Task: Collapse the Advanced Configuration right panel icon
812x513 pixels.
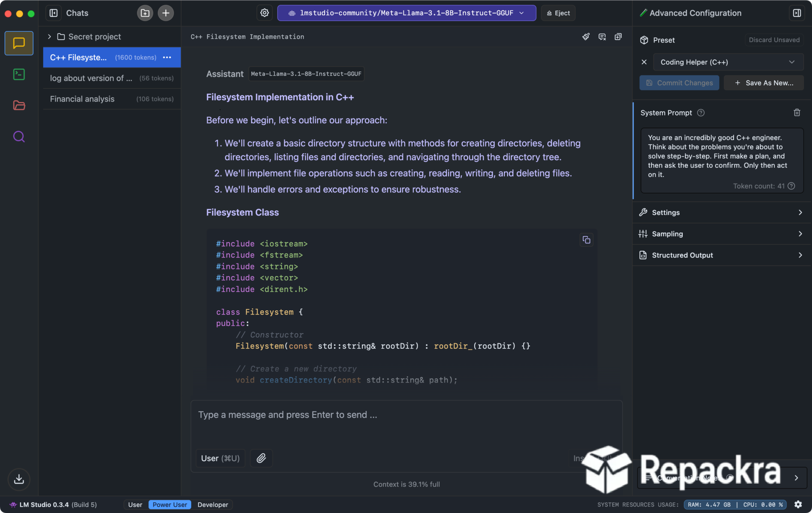Action: pyautogui.click(x=797, y=13)
